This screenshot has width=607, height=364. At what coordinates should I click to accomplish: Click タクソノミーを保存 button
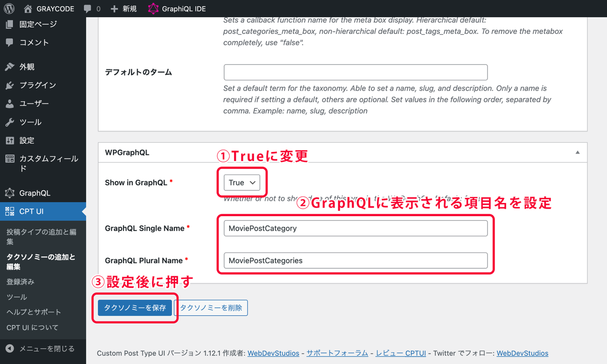[x=135, y=308]
